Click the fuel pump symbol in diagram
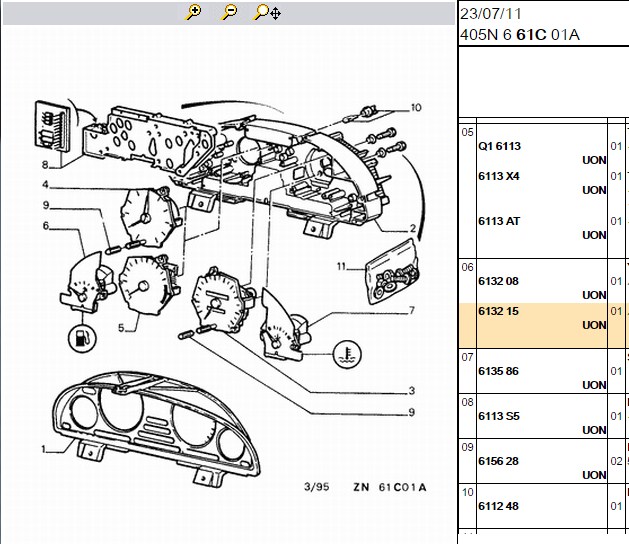The height and width of the screenshot is (544, 629). pyautogui.click(x=82, y=338)
